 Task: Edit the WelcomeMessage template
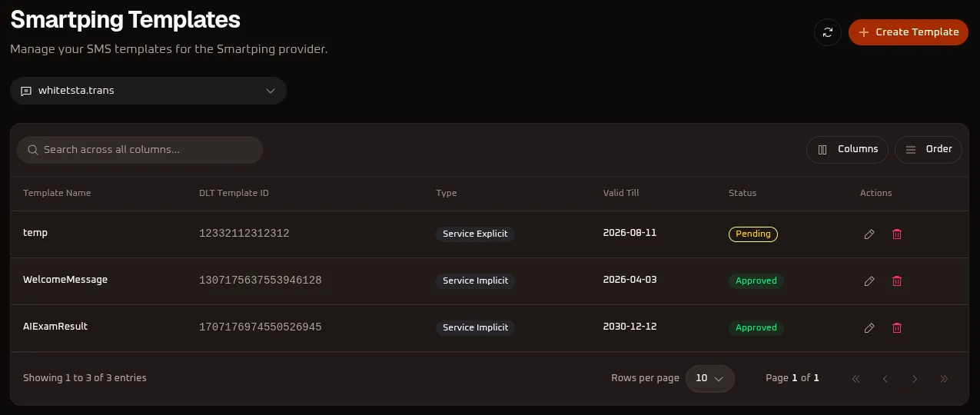(869, 281)
